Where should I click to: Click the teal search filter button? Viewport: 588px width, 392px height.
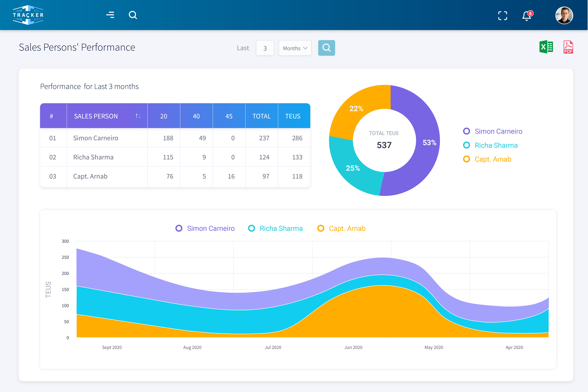(326, 48)
